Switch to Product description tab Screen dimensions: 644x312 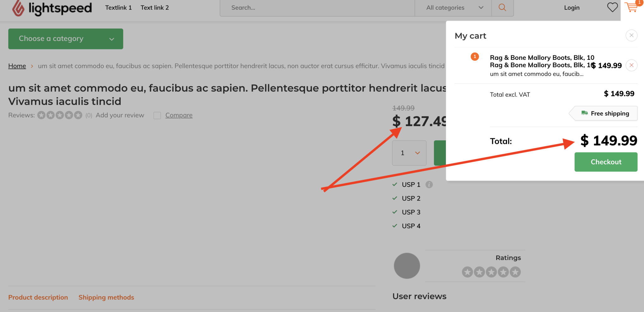tap(38, 297)
